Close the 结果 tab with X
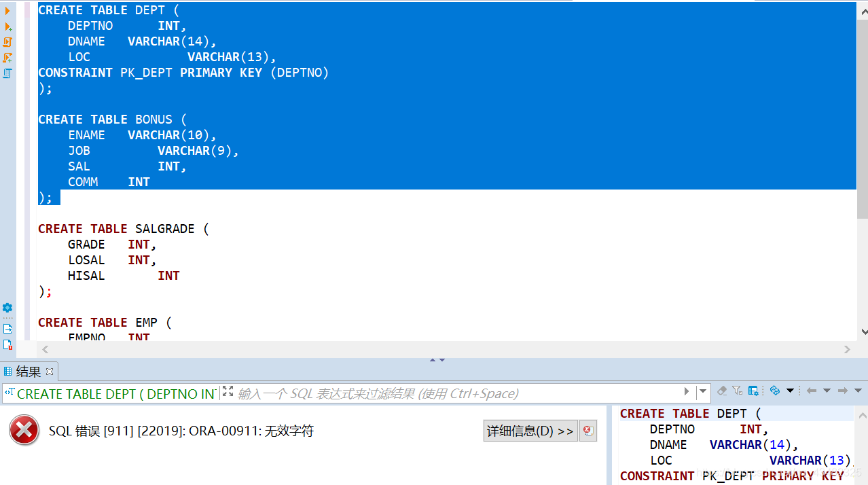The width and height of the screenshot is (868, 485). [x=50, y=372]
